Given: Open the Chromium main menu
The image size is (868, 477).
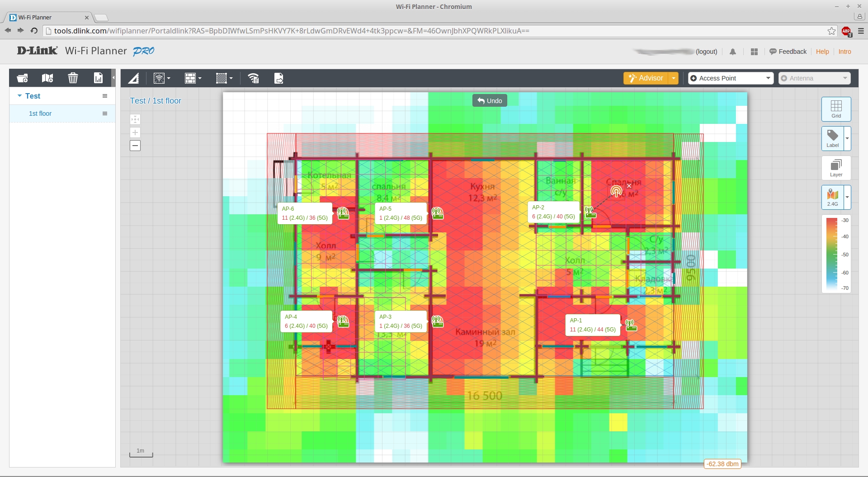Looking at the screenshot, I should tap(861, 31).
